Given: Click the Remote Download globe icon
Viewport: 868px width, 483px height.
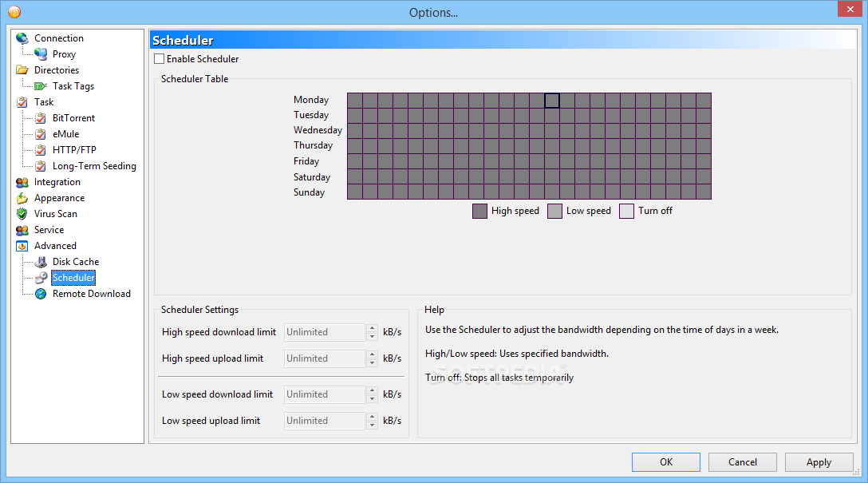Looking at the screenshot, I should [x=41, y=294].
